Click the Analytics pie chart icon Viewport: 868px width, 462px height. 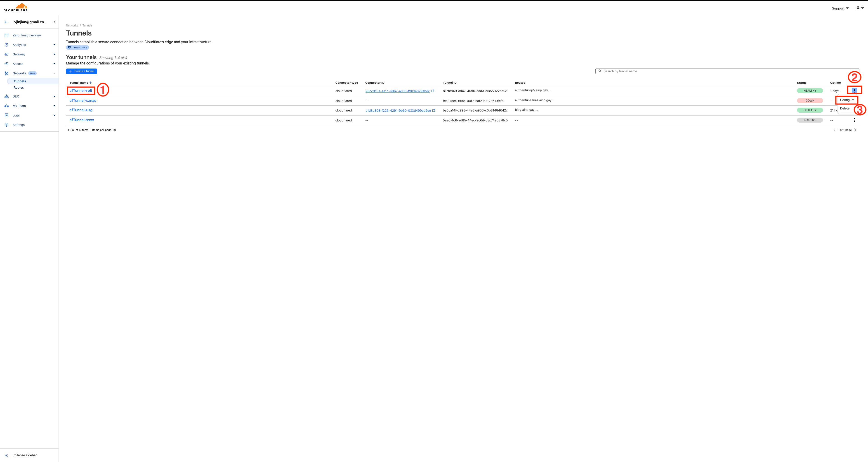[x=6, y=45]
